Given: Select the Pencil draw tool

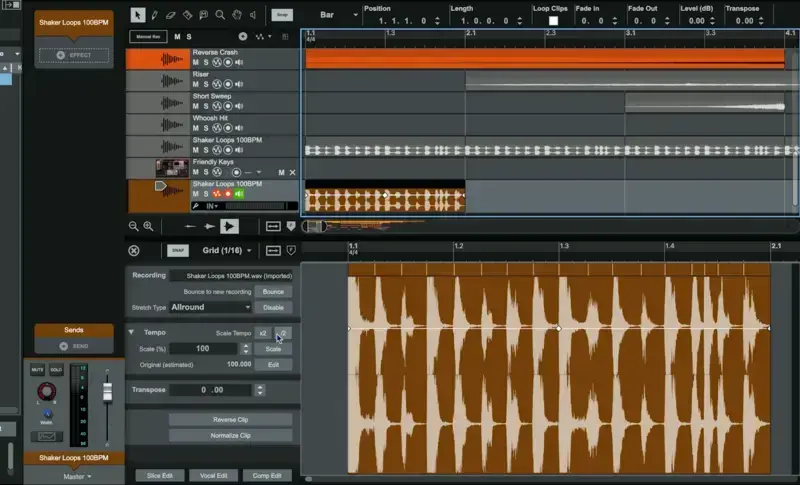Looking at the screenshot, I should [154, 15].
